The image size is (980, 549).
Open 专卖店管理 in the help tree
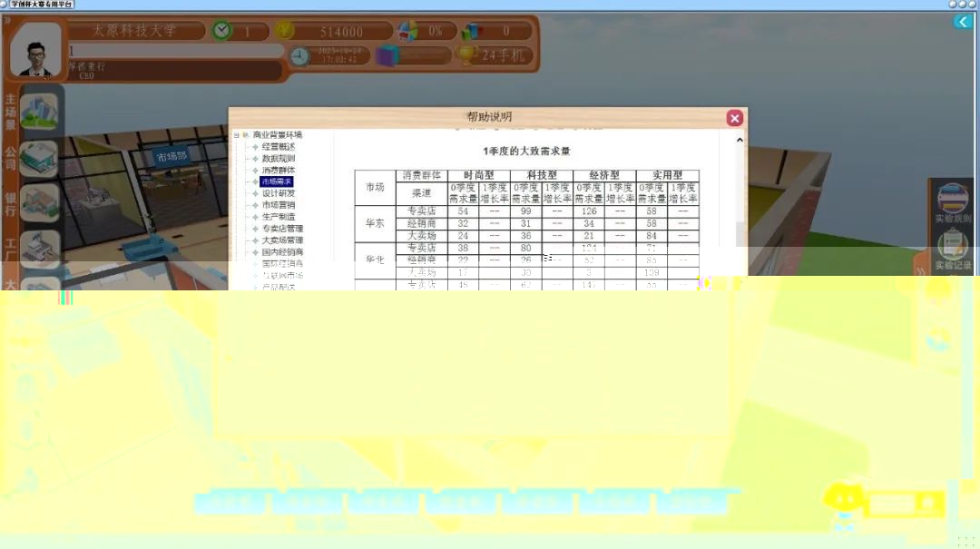coord(282,229)
